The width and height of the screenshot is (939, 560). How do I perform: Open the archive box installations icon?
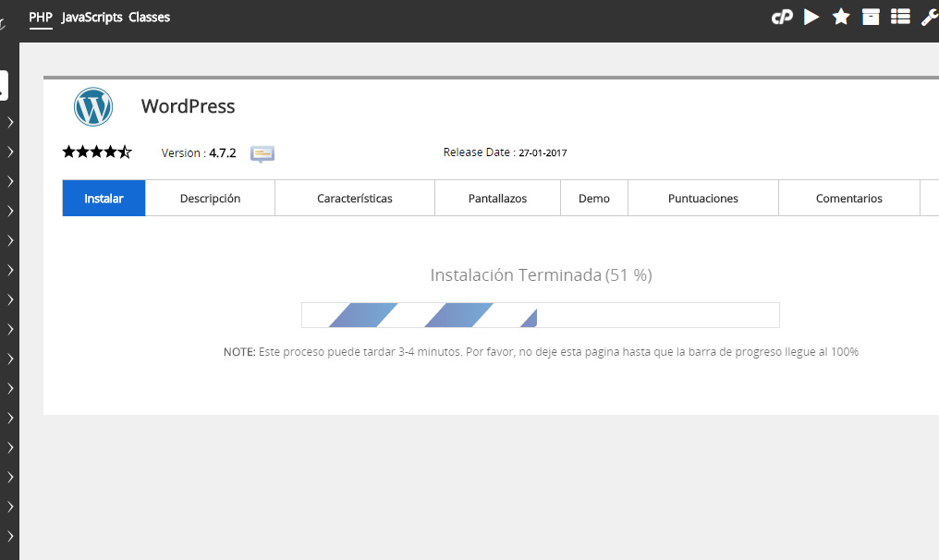coord(871,17)
